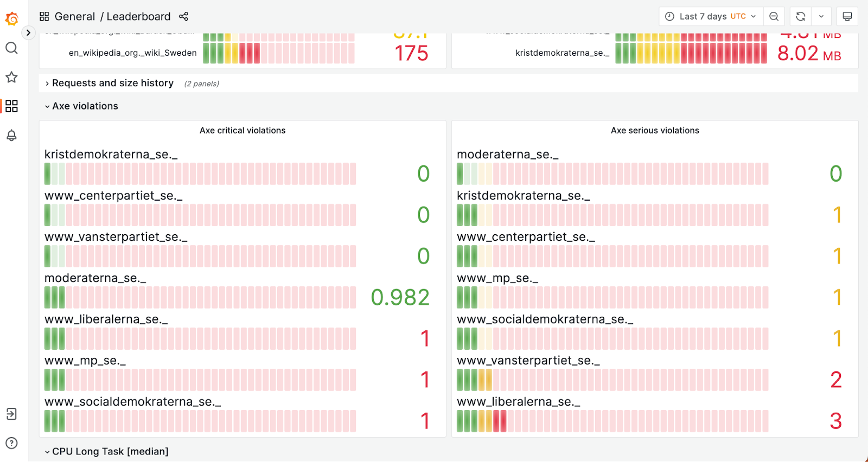Click the www_vansterpartiet_se serious violations gauge bar

tap(612, 380)
